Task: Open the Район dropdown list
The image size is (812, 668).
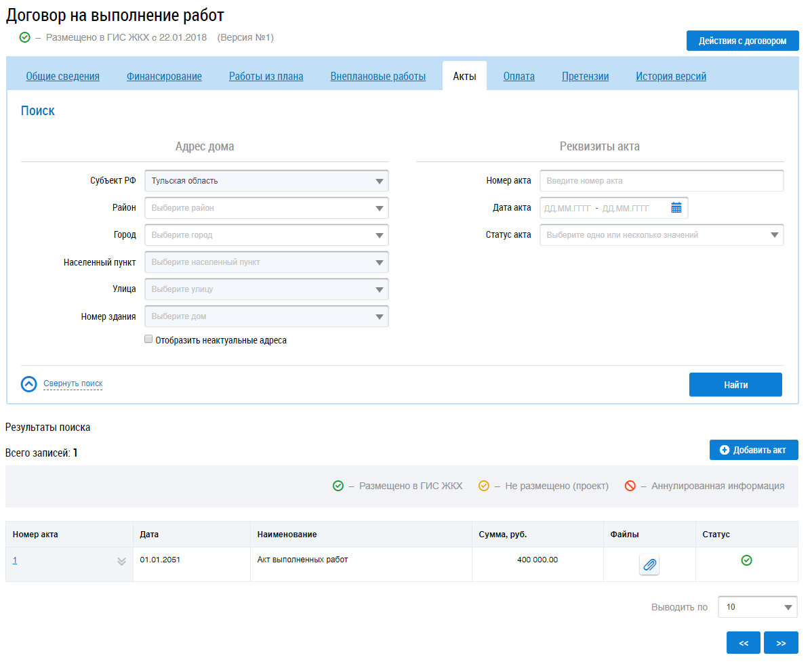Action: pos(266,208)
